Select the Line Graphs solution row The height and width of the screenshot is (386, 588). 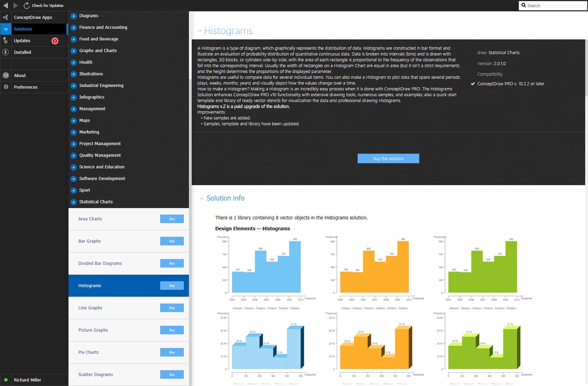pyautogui.click(x=129, y=308)
